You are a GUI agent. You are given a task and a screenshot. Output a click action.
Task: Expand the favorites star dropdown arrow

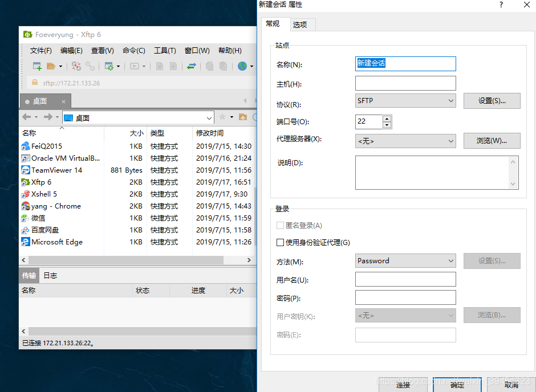[232, 117]
